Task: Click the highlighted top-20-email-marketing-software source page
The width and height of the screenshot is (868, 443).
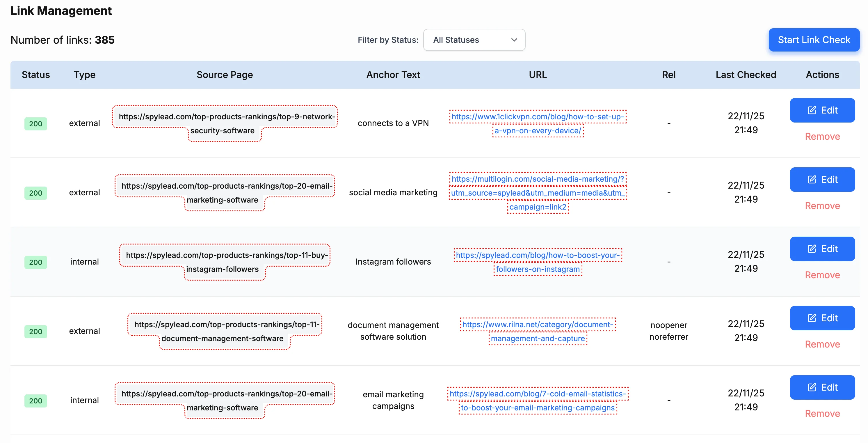Action: point(225,192)
